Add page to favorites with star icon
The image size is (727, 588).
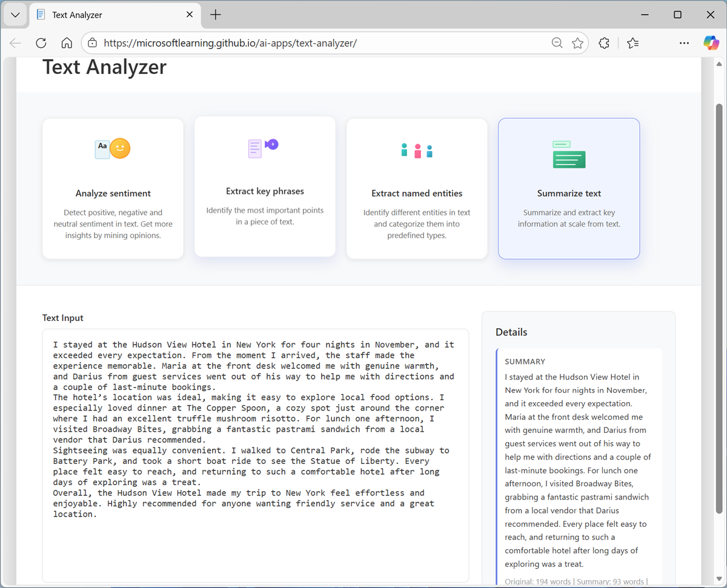coord(577,43)
